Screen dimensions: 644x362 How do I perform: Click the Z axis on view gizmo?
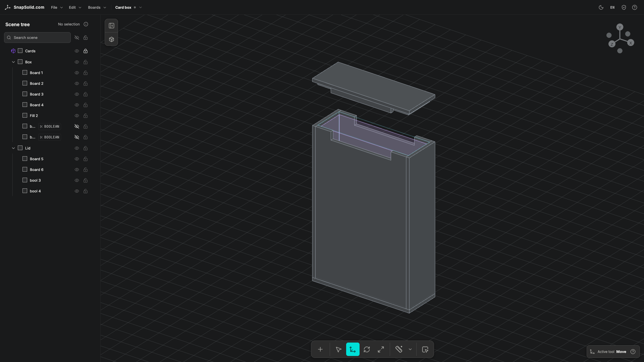612,44
